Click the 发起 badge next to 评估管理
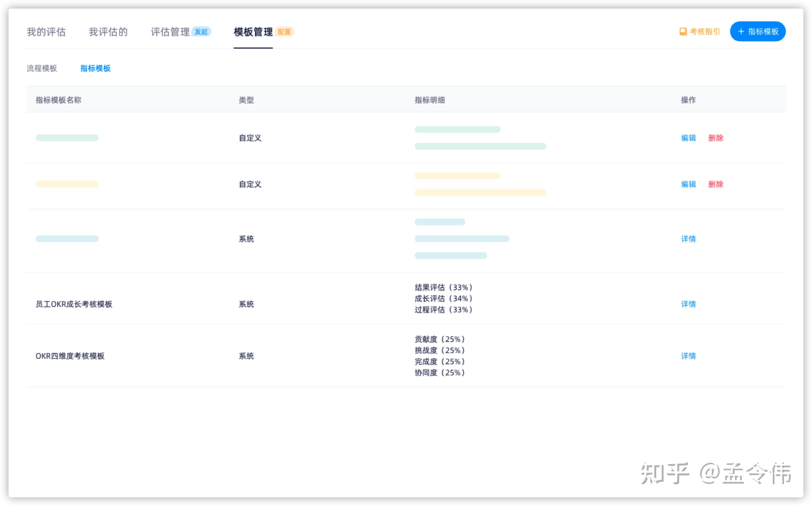 201,32
